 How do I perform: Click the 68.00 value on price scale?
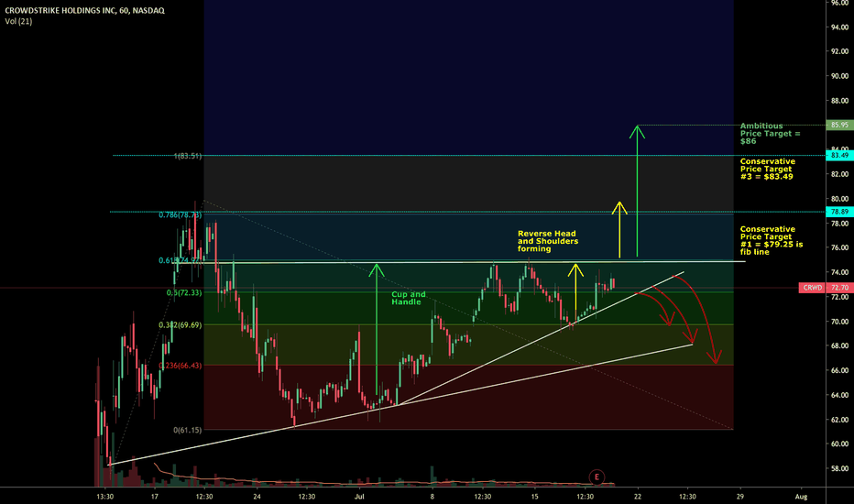pyautogui.click(x=839, y=346)
